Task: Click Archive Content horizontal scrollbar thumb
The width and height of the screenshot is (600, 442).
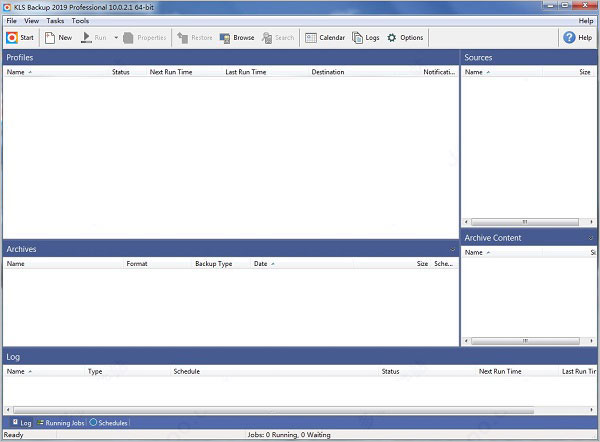Action: coord(525,341)
